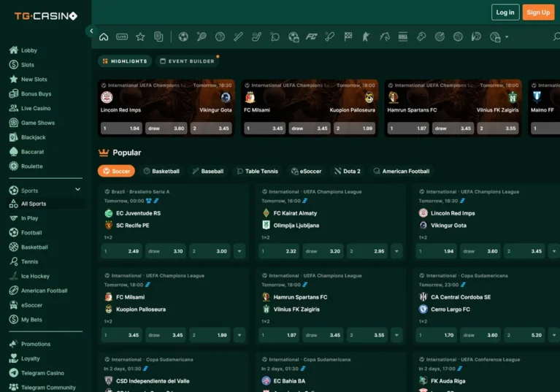
Task: Click the Sign Up button
Action: [538, 12]
